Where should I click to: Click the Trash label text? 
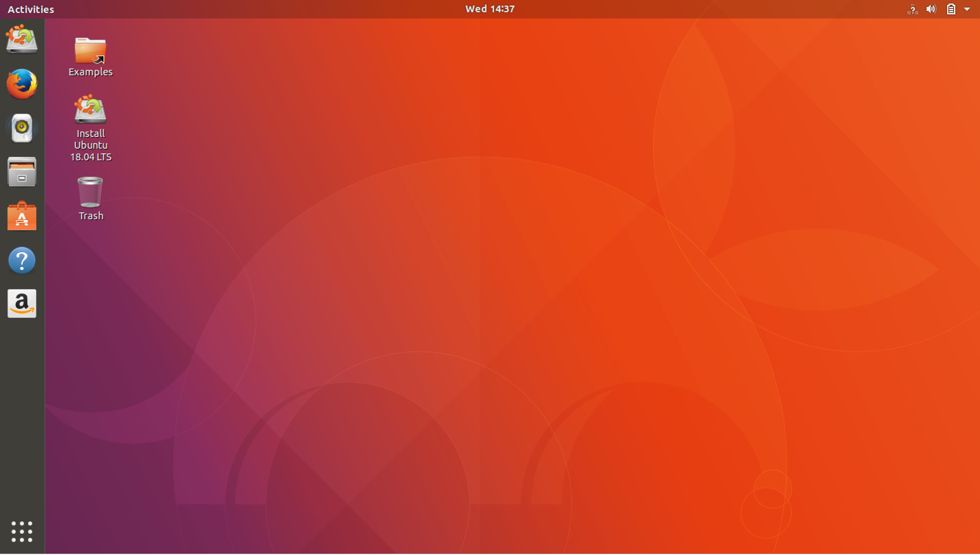(x=91, y=216)
